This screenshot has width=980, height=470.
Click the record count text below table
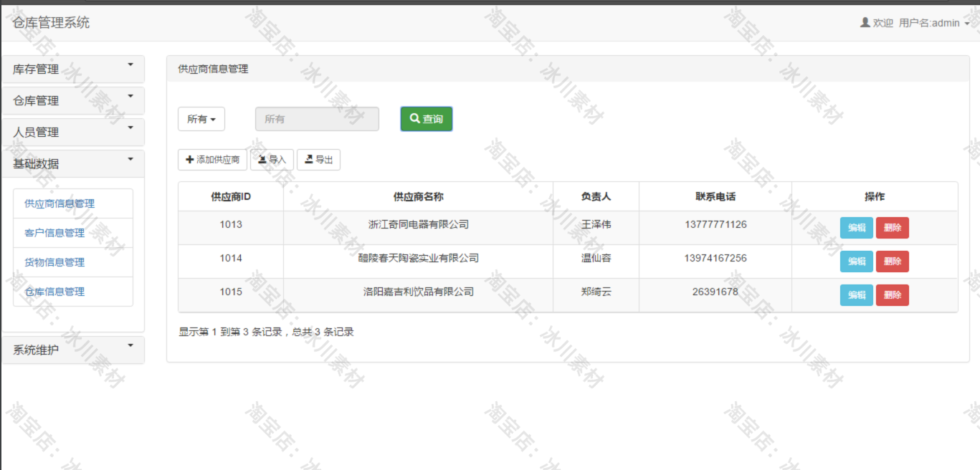click(266, 332)
